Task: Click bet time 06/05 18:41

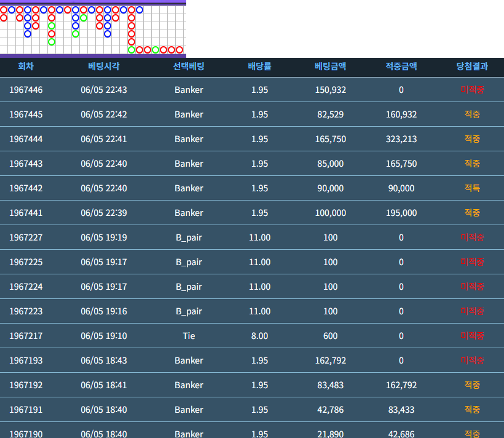Action: [x=104, y=385]
